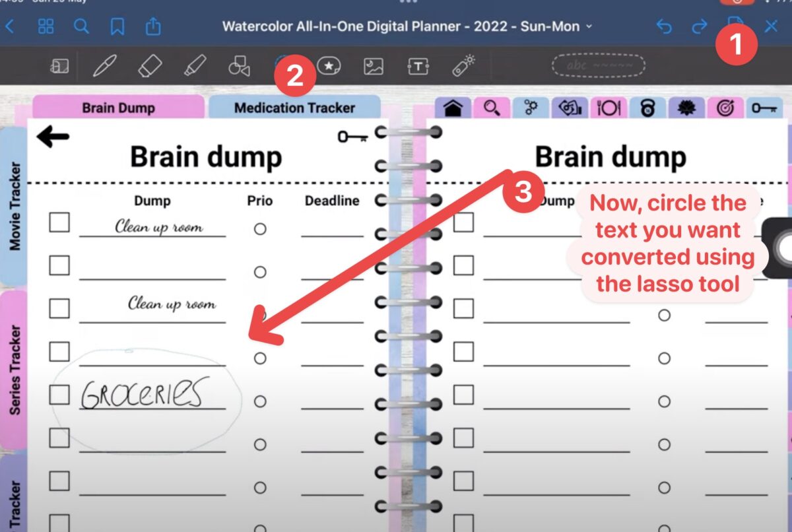Viewport: 792px width, 532px height.
Task: Select the Elements sticker tool
Action: [x=329, y=66]
